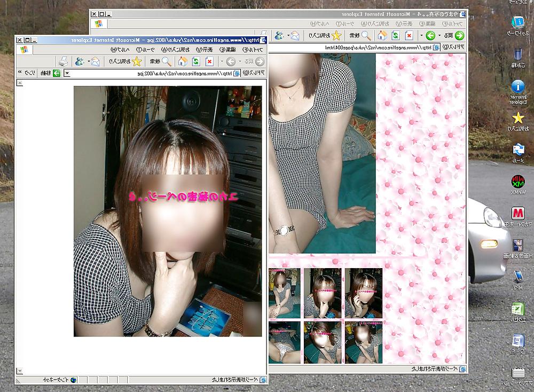Stop loading in the rear Explorer window

[x=409, y=35]
